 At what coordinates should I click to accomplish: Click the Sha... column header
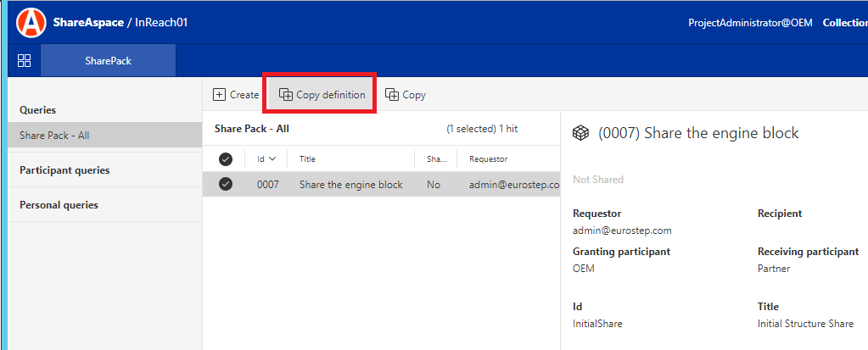pos(435,158)
